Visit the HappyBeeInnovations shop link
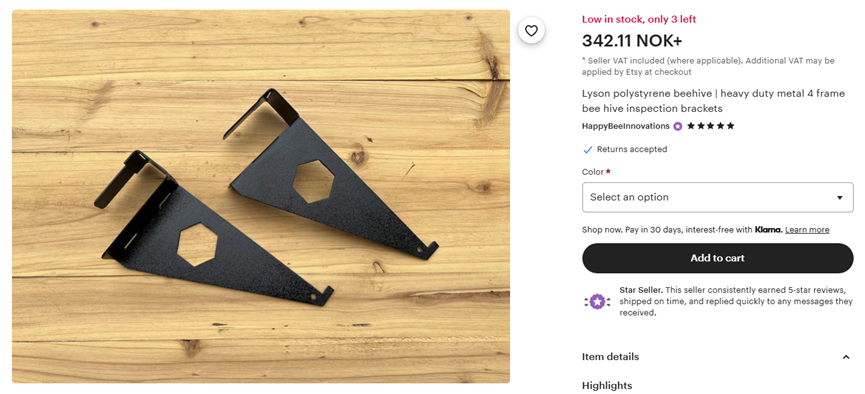 click(626, 126)
